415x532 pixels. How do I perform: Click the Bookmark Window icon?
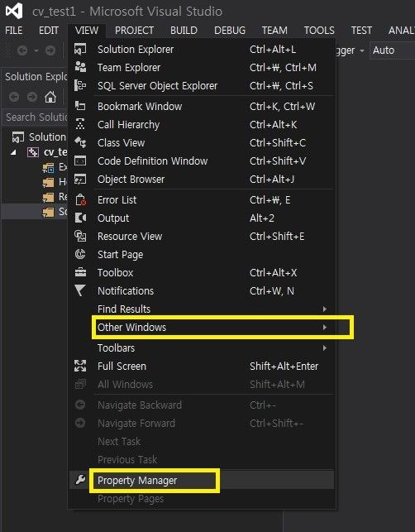click(80, 106)
